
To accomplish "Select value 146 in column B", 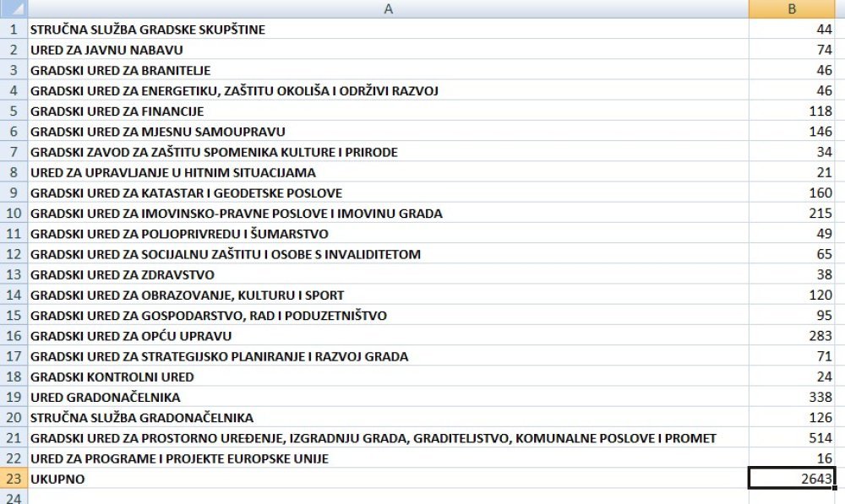I will [x=792, y=132].
